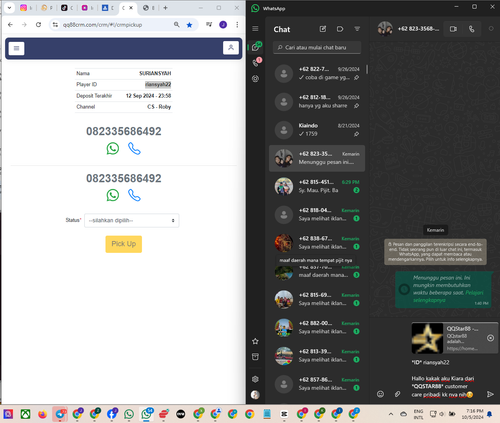This screenshot has height=423, width=500.
Task: Open Archived chats in WhatsApp sidebar
Action: (255, 357)
